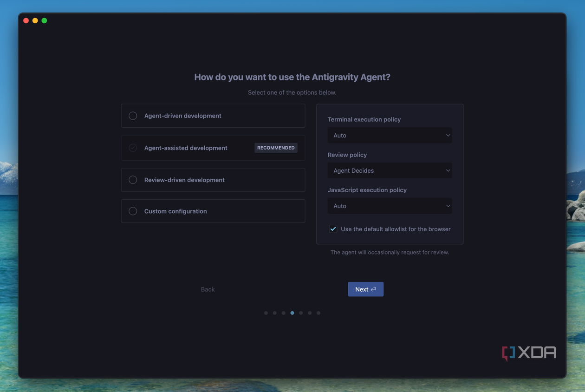Viewport: 585px width, 392px height.
Task: Jump to sixth onboarding step dot
Action: (310, 313)
